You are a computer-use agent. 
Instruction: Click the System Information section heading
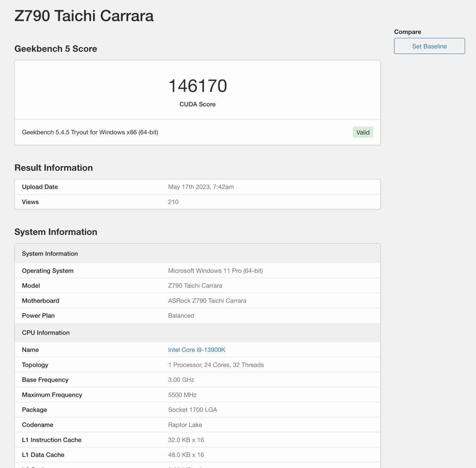point(56,232)
